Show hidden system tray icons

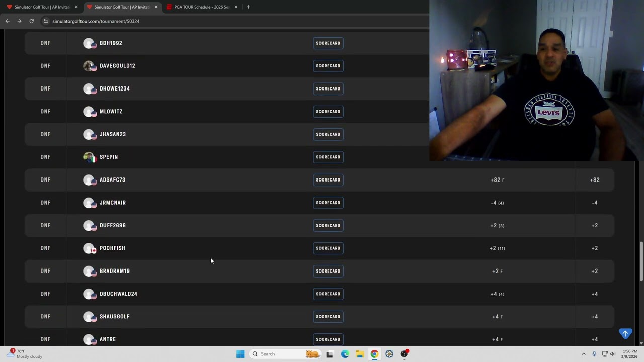coord(584,354)
